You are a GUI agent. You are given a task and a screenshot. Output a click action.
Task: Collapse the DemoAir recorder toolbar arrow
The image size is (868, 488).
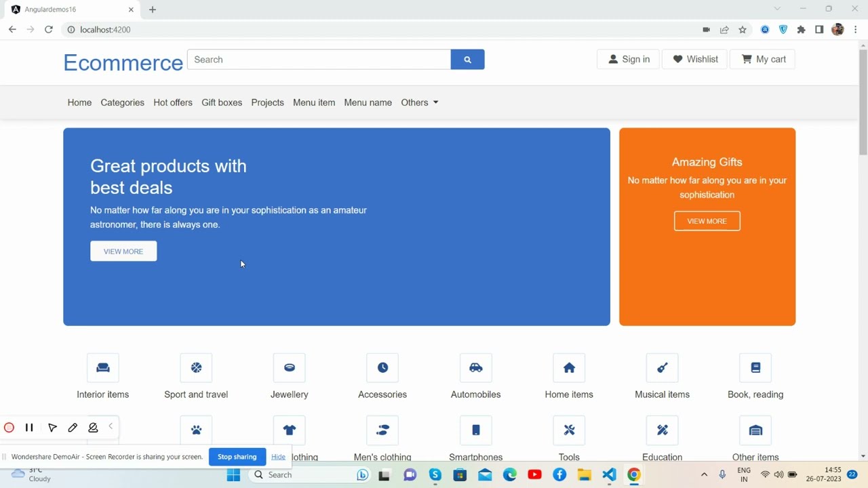[111, 427]
